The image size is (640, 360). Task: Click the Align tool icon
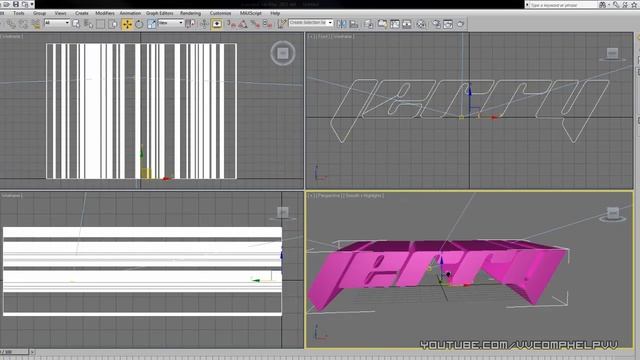click(x=354, y=24)
